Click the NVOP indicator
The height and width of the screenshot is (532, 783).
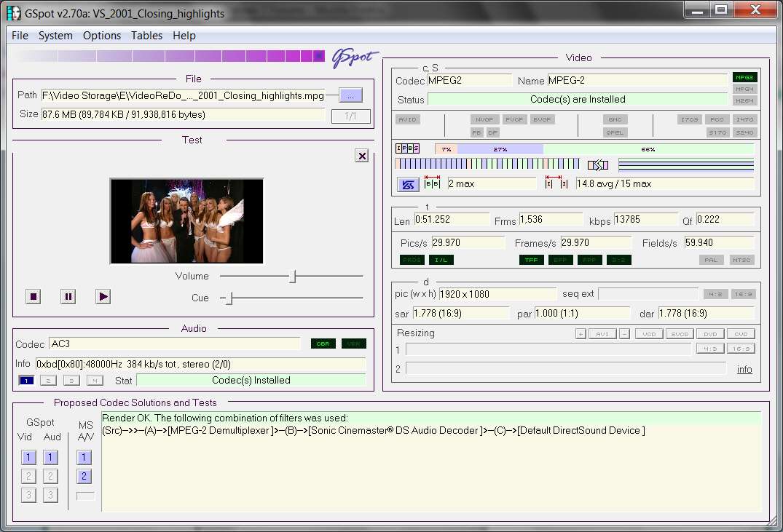point(484,120)
